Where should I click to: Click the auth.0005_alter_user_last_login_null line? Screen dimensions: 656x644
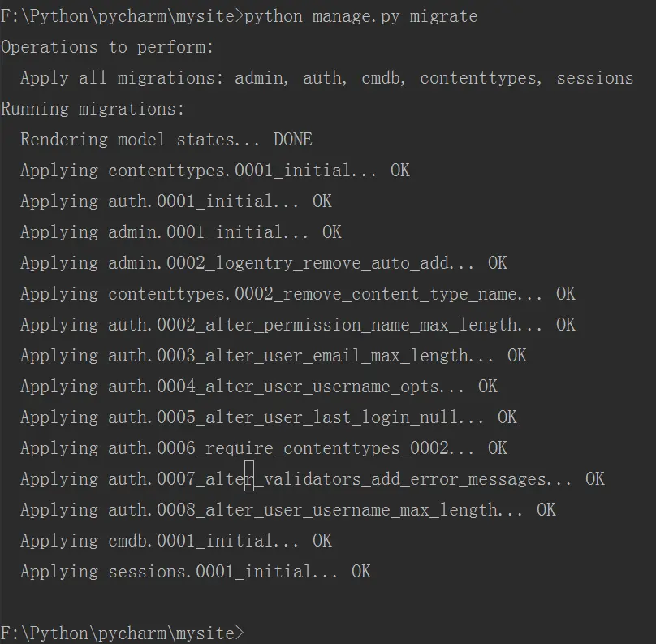point(269,417)
